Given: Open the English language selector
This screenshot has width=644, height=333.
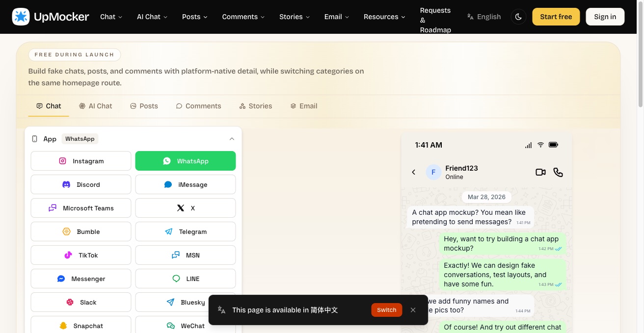Looking at the screenshot, I should (x=484, y=17).
